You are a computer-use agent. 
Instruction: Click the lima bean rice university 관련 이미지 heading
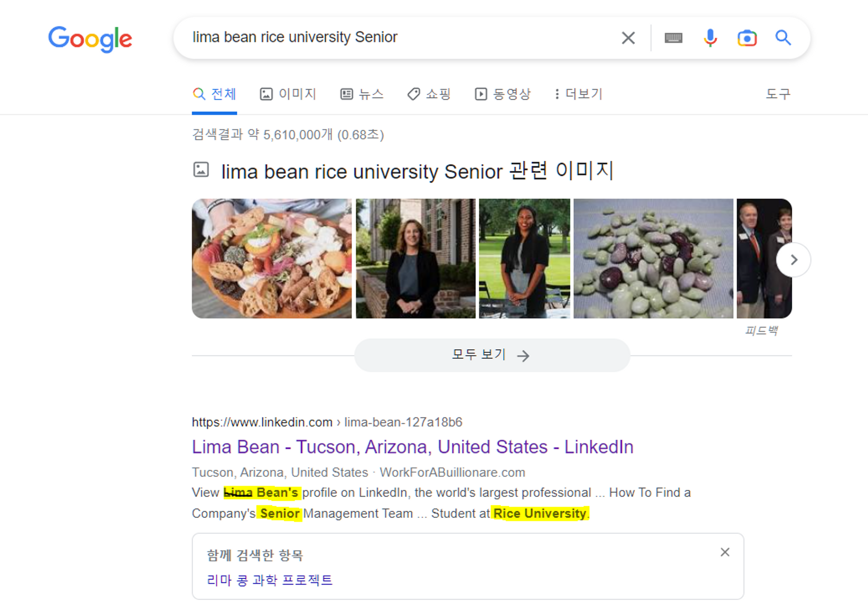coord(417,171)
